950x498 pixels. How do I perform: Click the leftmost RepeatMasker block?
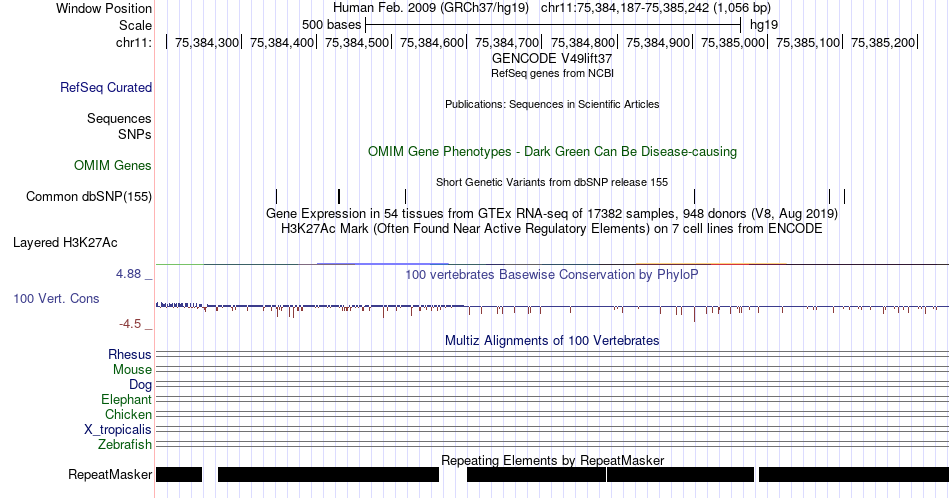click(179, 474)
